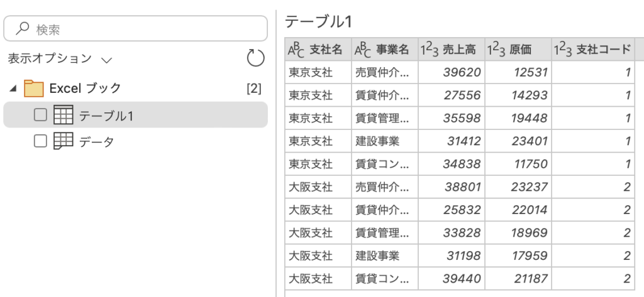
Task: Select the テーブル1 item in navigator
Action: pos(136,115)
